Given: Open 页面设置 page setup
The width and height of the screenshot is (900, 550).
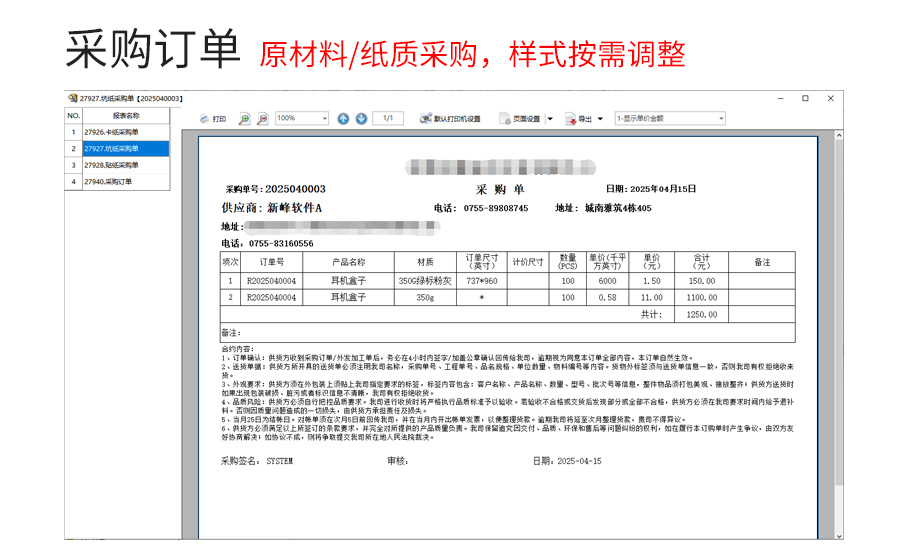Looking at the screenshot, I should 520,119.
